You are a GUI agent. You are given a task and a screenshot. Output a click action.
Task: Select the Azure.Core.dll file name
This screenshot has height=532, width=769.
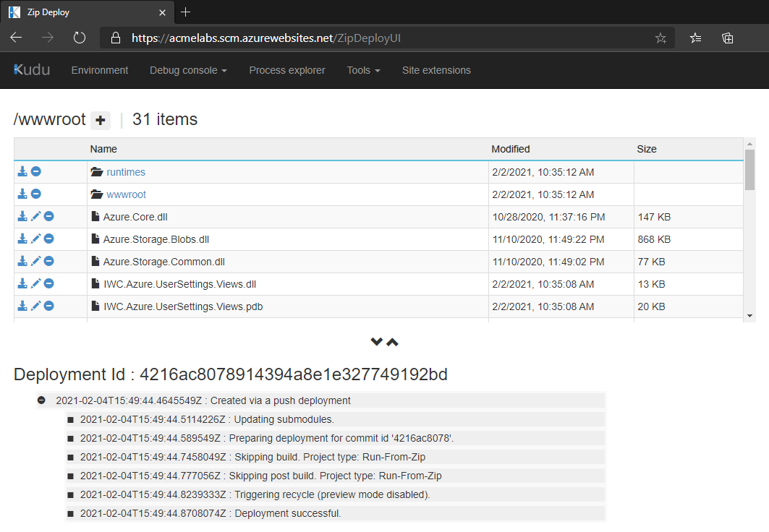(x=135, y=217)
